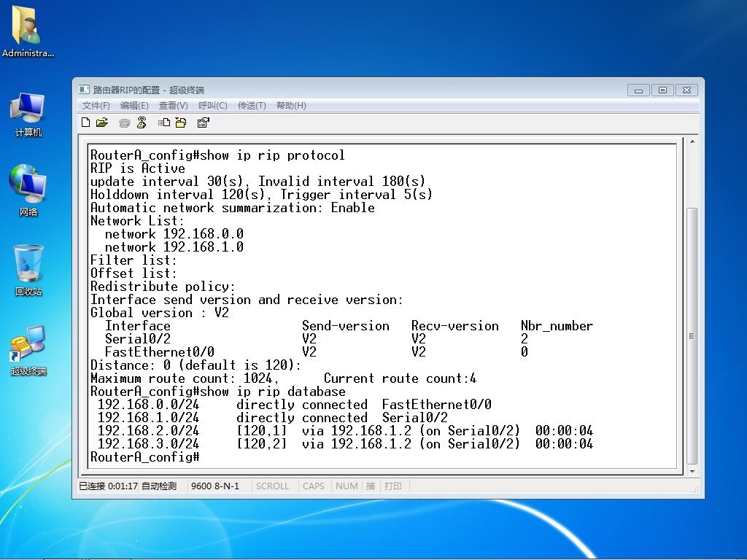747x560 pixels.
Task: Click the Nbr_number column header
Action: [557, 326]
